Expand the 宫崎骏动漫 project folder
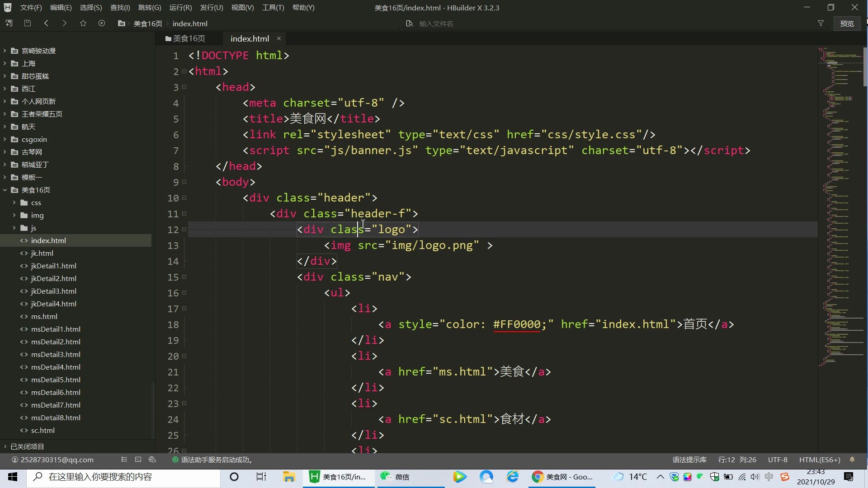The width and height of the screenshot is (868, 488). pyautogui.click(x=5, y=51)
